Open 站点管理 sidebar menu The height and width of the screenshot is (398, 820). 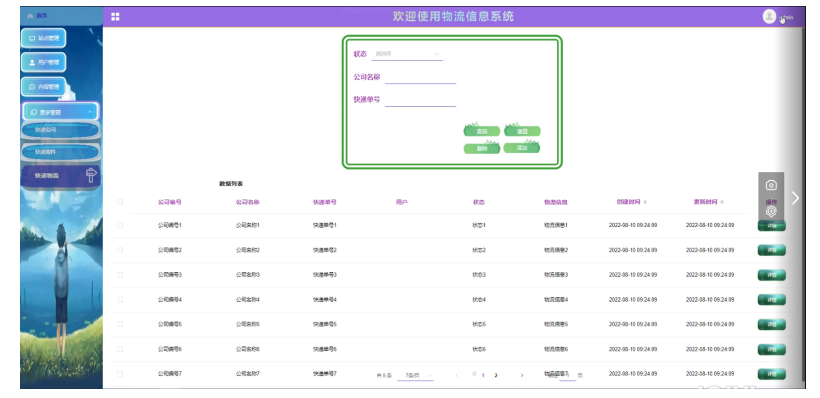click(x=43, y=38)
